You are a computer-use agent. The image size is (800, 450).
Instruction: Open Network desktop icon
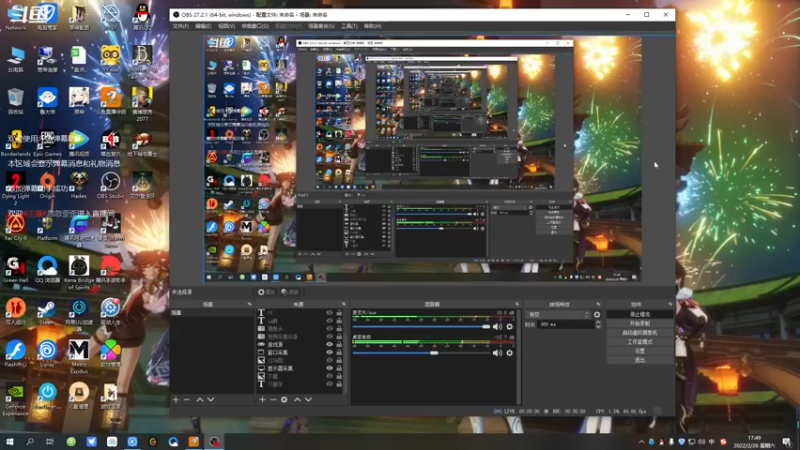pyautogui.click(x=15, y=17)
